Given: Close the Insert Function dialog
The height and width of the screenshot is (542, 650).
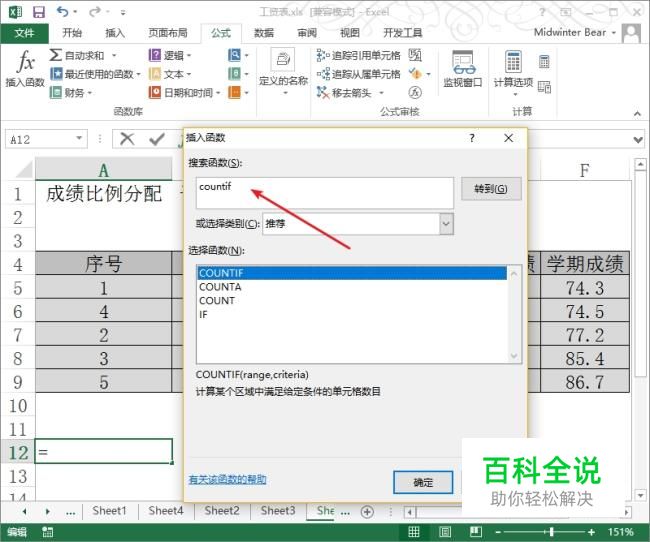Looking at the screenshot, I should coord(509,138).
